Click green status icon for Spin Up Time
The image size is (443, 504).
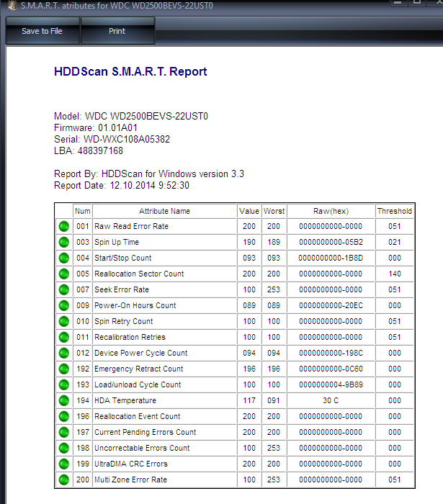pos(64,242)
